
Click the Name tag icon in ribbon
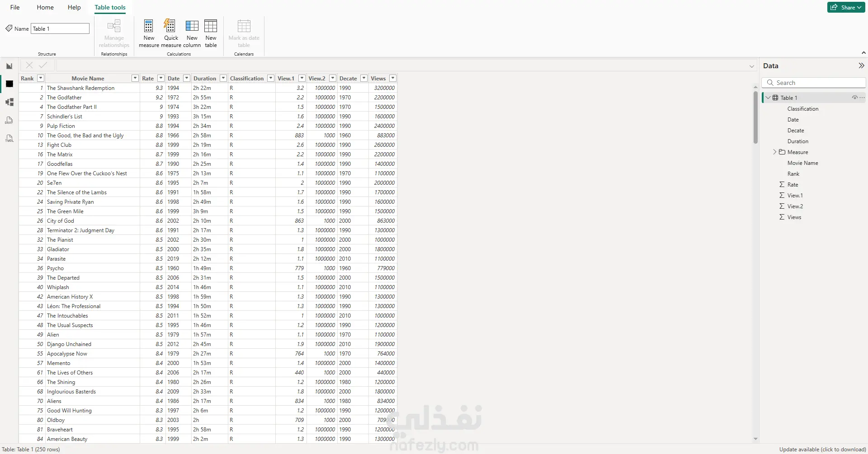pos(9,28)
